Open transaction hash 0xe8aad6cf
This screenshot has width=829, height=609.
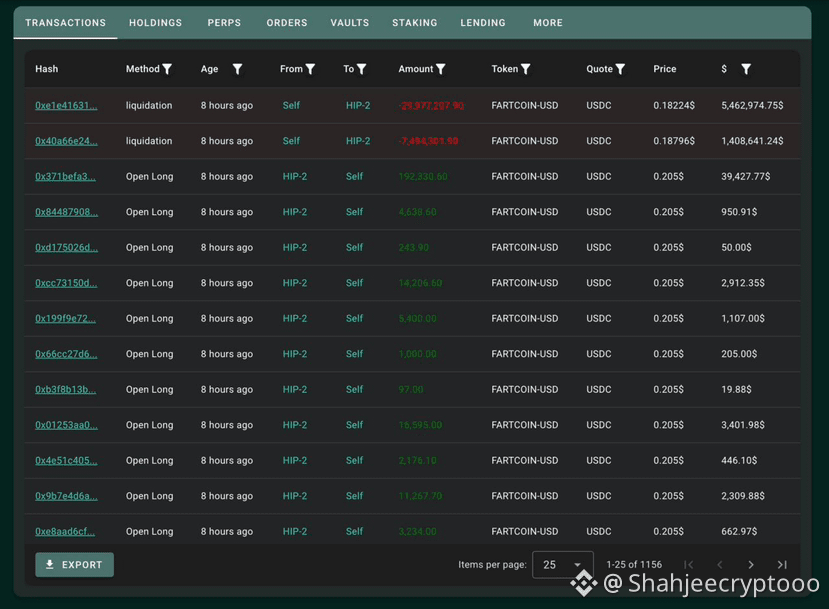(65, 531)
